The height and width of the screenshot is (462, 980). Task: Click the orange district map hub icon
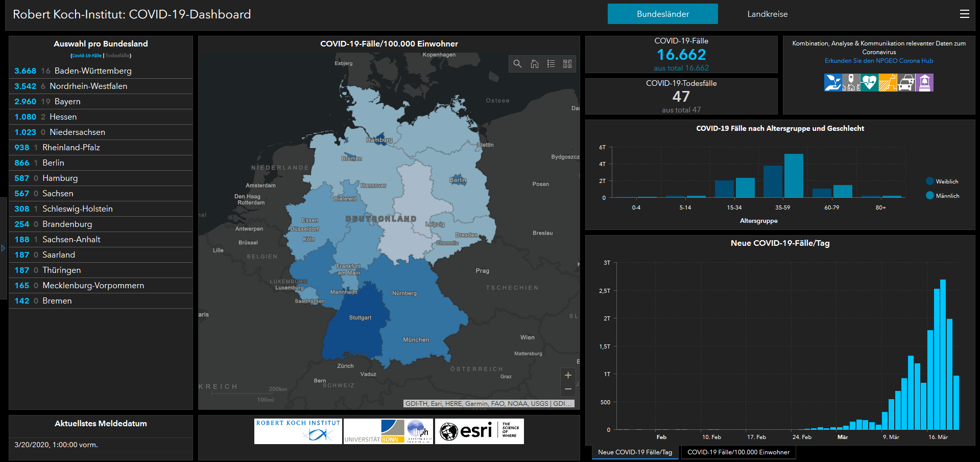point(888,82)
